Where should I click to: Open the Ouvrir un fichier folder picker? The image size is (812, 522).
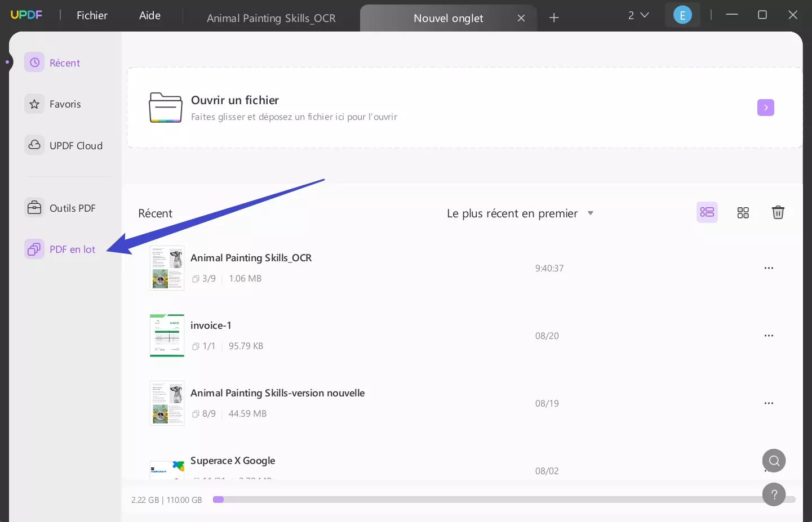click(166, 107)
